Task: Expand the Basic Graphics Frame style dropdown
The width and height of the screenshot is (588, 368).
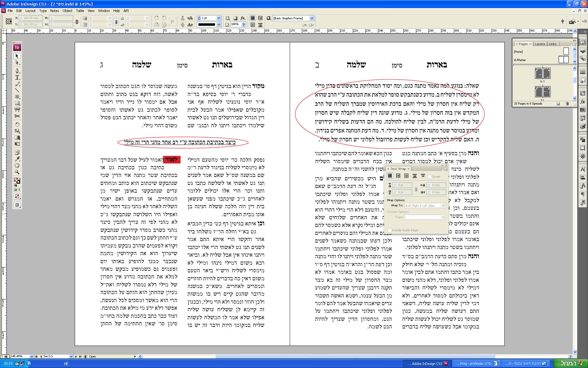Action: pos(312,18)
